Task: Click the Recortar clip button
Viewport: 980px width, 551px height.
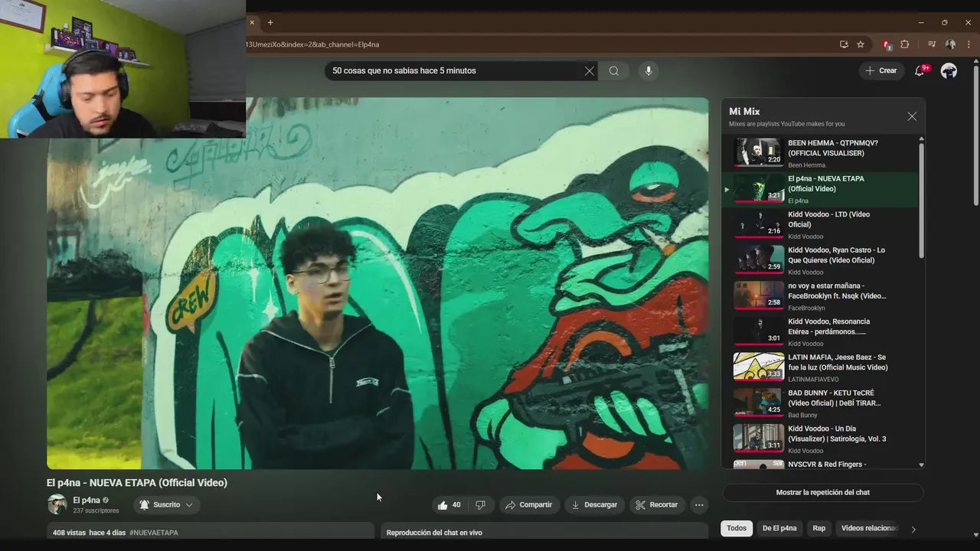Action: [657, 504]
